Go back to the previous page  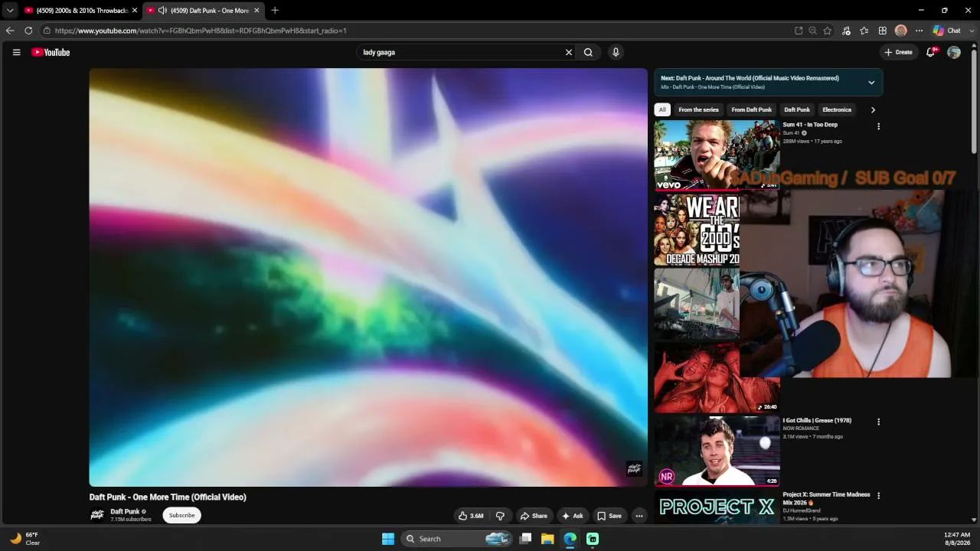pos(10,31)
